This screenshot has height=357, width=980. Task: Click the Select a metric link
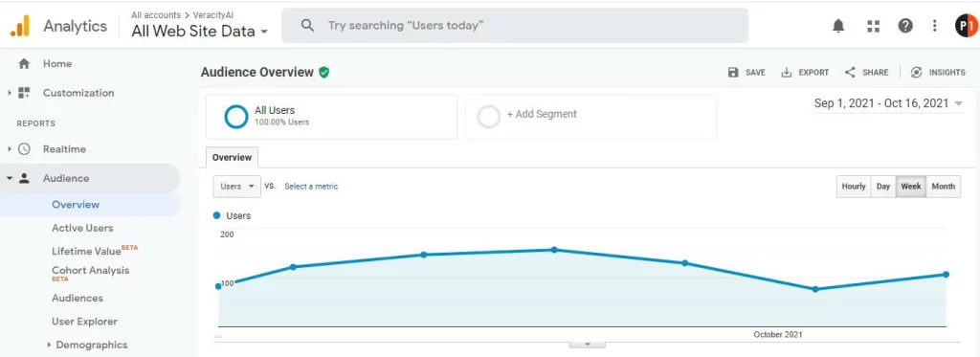pyautogui.click(x=311, y=187)
